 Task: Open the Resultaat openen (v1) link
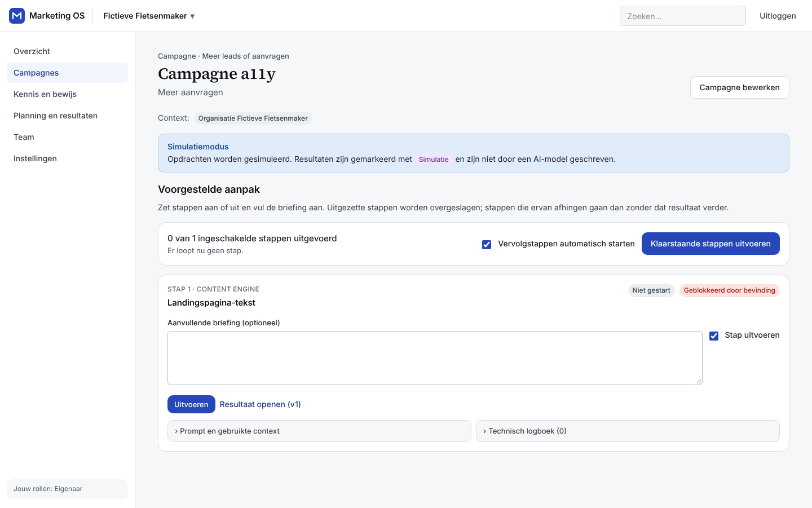pos(260,404)
